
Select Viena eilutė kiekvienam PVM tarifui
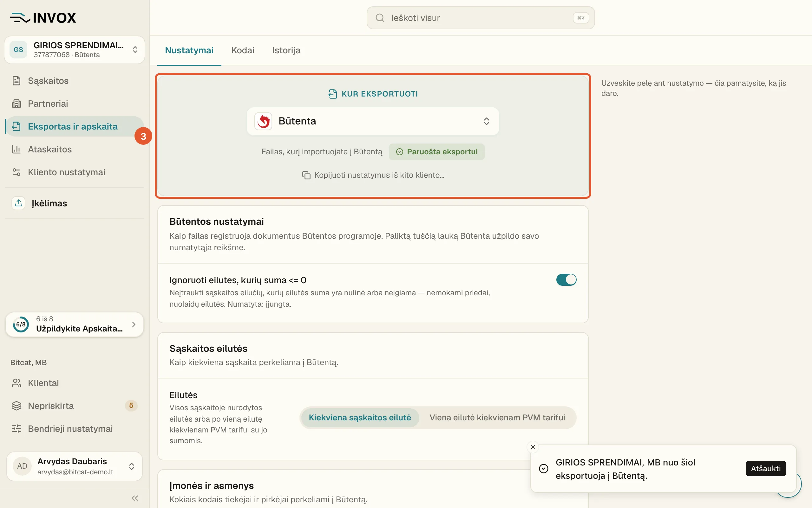pos(497,418)
